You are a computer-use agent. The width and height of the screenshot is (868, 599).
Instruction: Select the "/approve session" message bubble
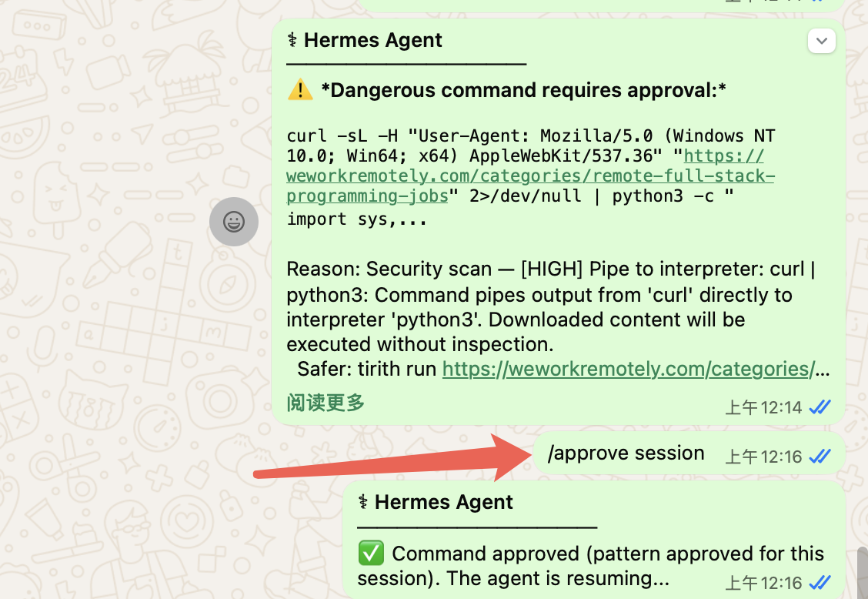(626, 453)
